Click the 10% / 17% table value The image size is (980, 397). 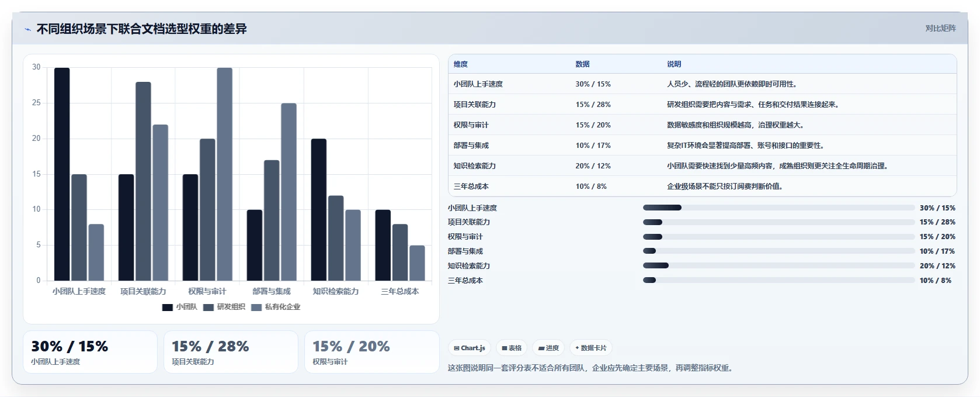click(x=593, y=146)
